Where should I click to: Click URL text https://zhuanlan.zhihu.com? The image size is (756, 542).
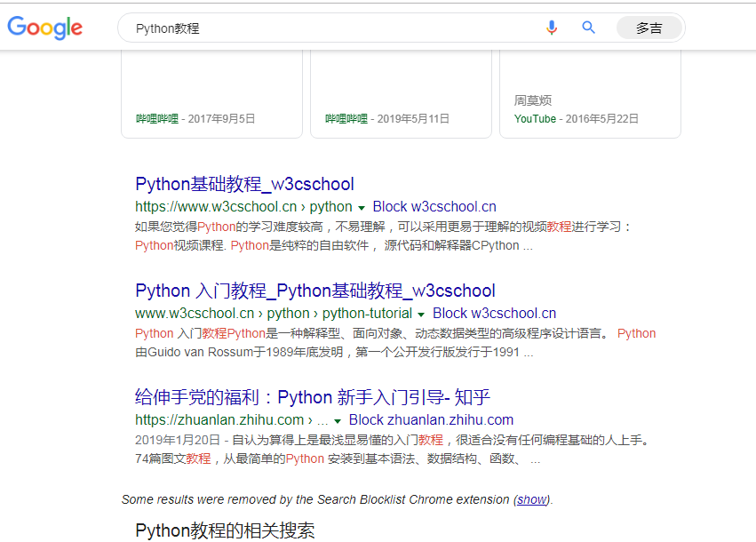(219, 420)
